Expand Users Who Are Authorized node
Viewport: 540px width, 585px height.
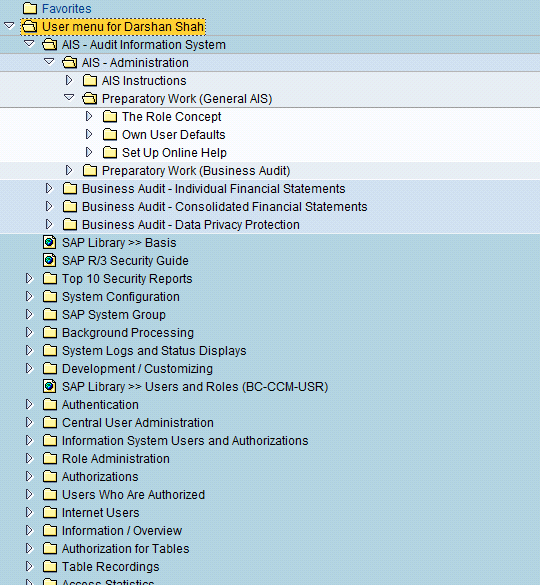[29, 494]
